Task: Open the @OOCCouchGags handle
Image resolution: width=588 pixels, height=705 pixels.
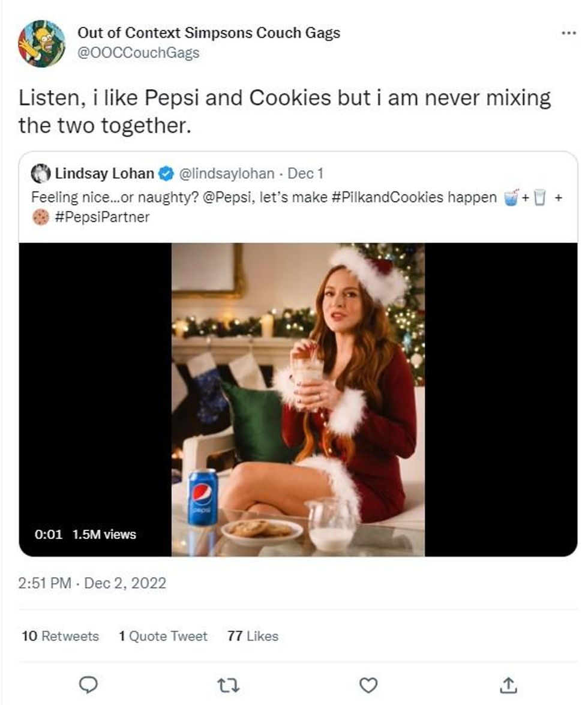Action: pyautogui.click(x=138, y=53)
